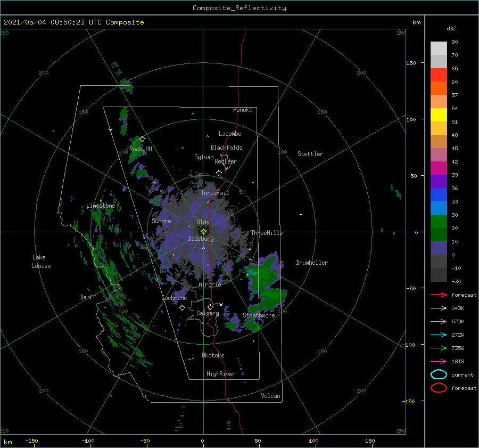Click the cyan 'current' ellipse icon
The height and width of the screenshot is (448, 479).
[439, 374]
